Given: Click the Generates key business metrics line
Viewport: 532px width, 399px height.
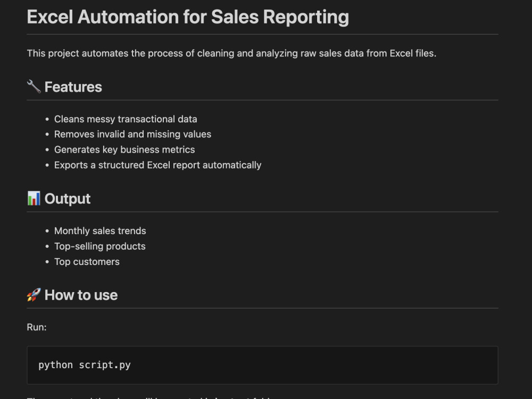Looking at the screenshot, I should coord(124,149).
